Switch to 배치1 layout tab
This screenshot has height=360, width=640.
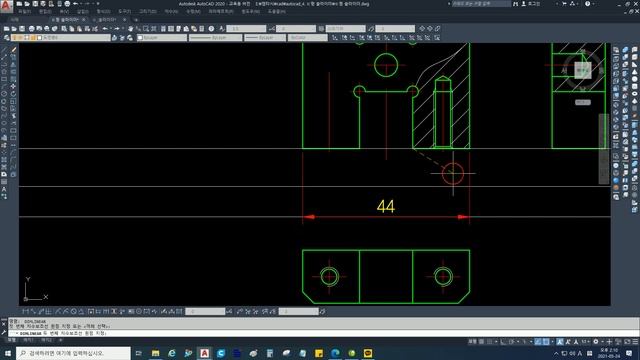click(x=28, y=340)
